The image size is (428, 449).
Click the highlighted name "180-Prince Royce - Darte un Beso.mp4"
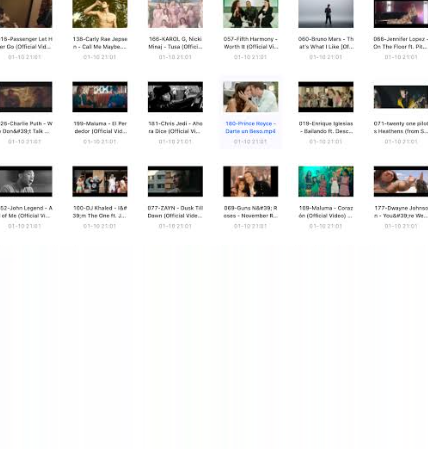tap(251, 127)
